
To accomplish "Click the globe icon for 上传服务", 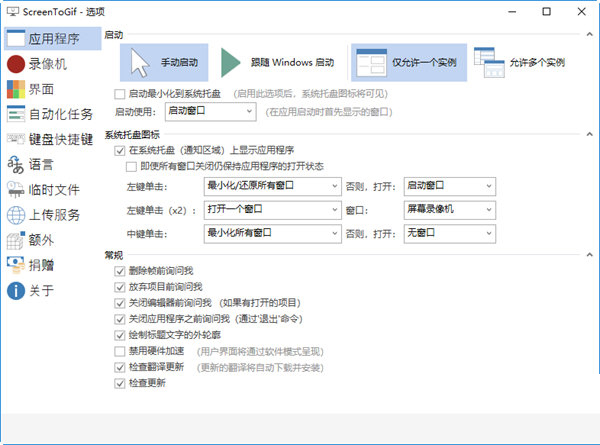I will tap(16, 215).
